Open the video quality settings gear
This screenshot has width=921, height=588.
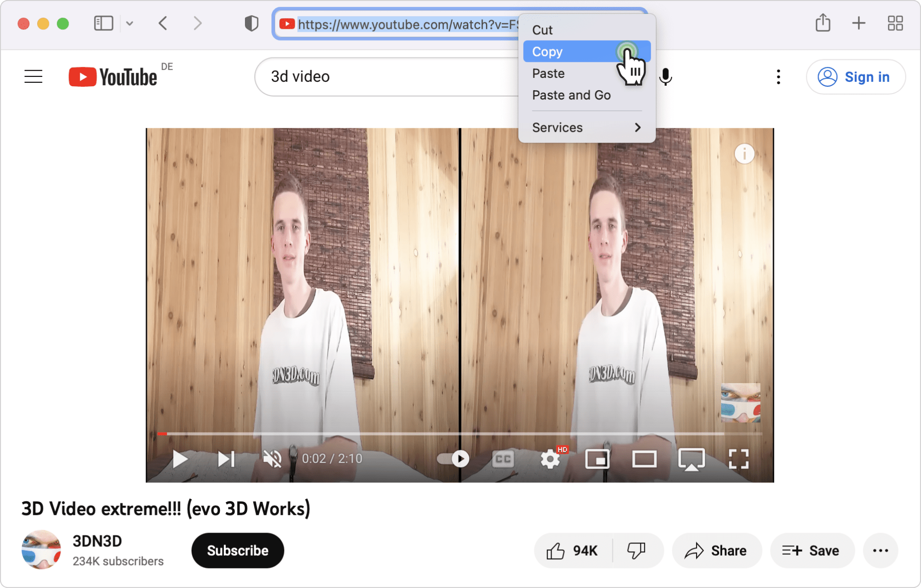(550, 459)
